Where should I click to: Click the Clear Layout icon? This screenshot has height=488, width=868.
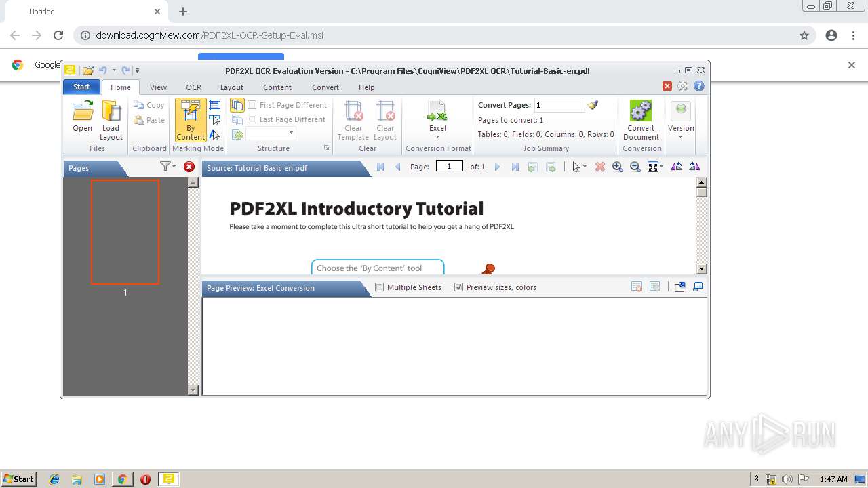[385, 120]
